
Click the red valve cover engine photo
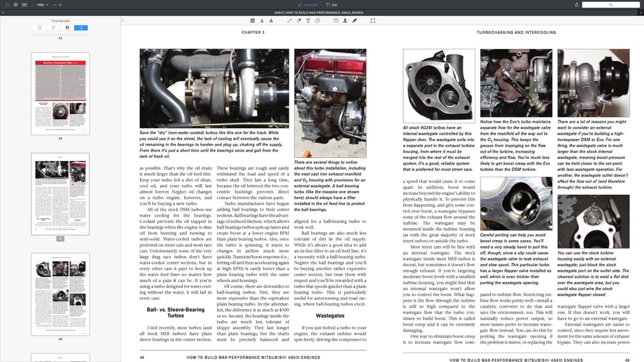[x=330, y=103]
